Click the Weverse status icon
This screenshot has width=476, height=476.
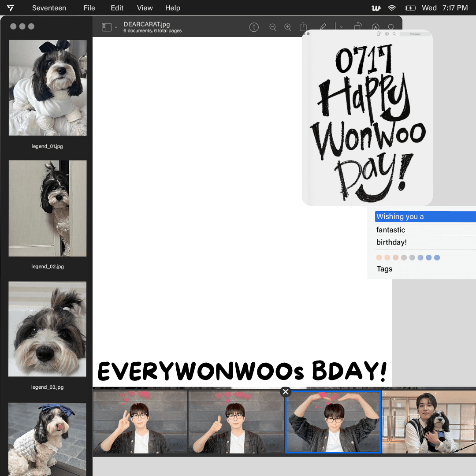(376, 8)
